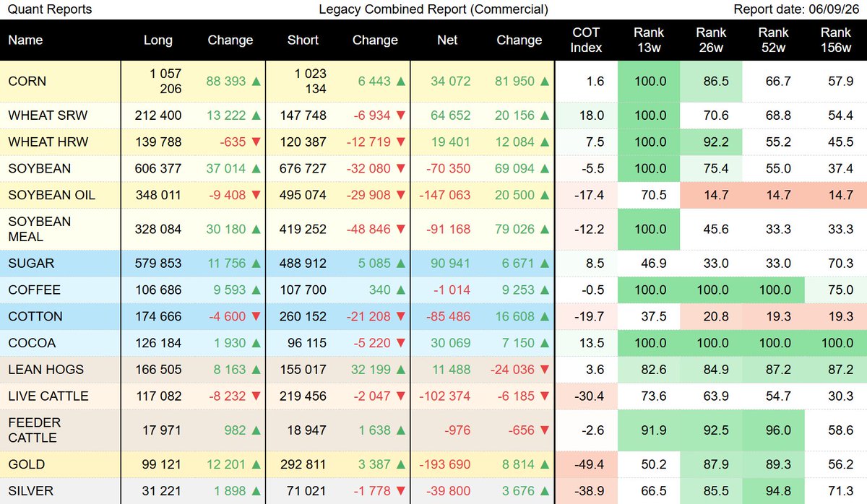Screen dimensions: 867x504
Task: Click the LEAN HOGS row name
Action: [46, 370]
